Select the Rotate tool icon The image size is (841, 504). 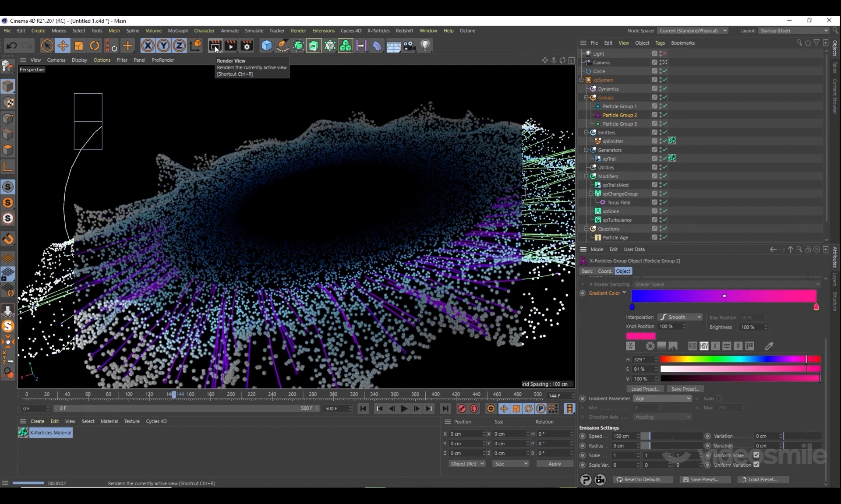(x=94, y=46)
